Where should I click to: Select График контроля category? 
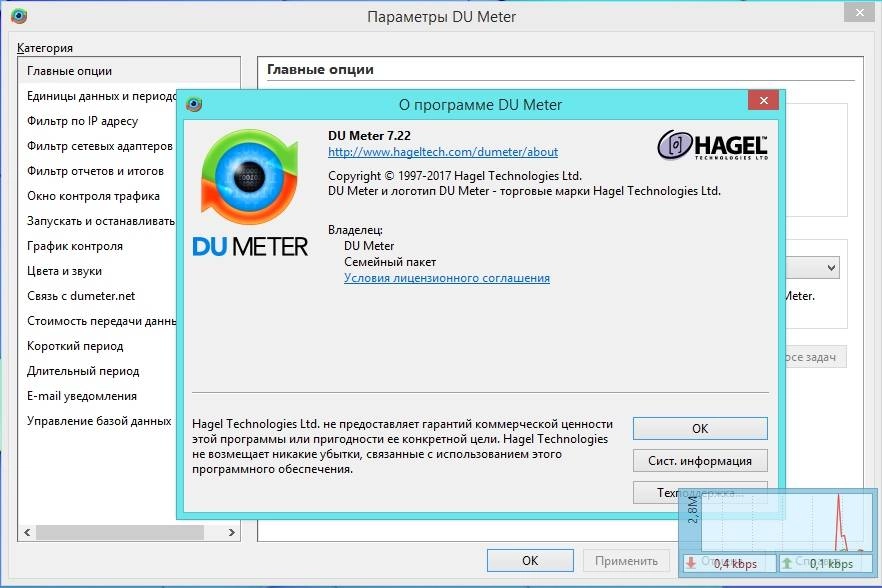tap(98, 246)
